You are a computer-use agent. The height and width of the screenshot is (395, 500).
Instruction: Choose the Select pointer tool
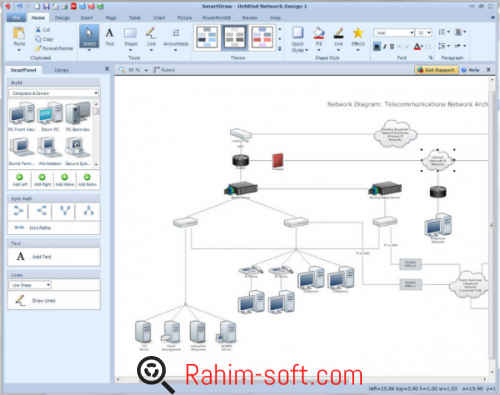(89, 37)
